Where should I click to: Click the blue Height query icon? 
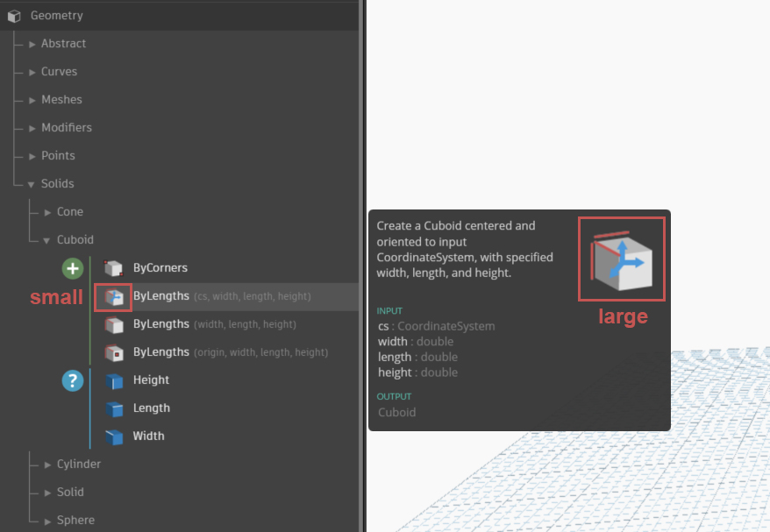114,381
